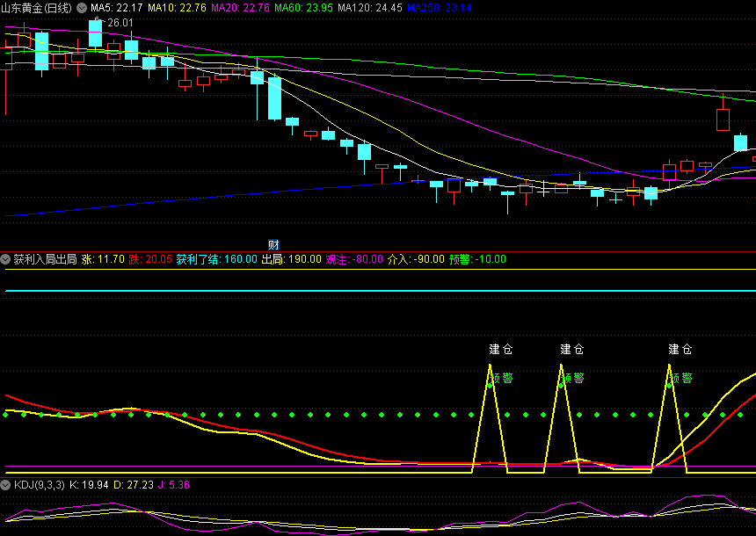Select the 山东黄金(日线) chart title
Viewport: 756px width, 536px height.
pyautogui.click(x=37, y=8)
